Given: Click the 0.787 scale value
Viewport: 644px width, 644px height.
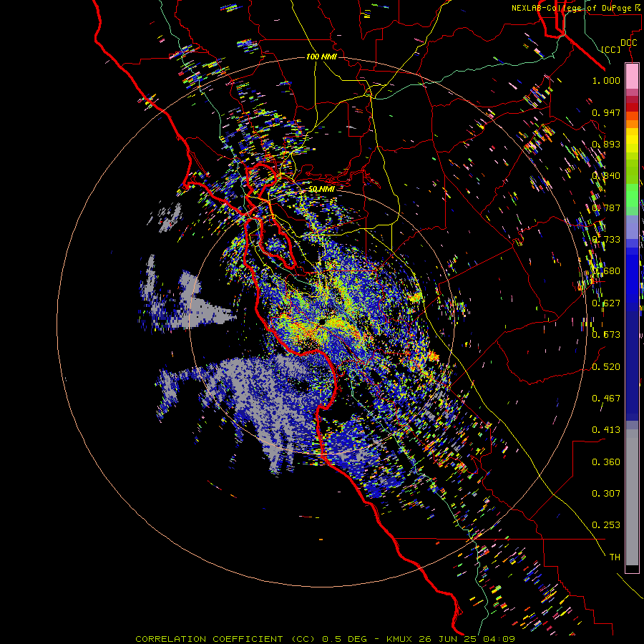Looking at the screenshot, I should [x=606, y=208].
